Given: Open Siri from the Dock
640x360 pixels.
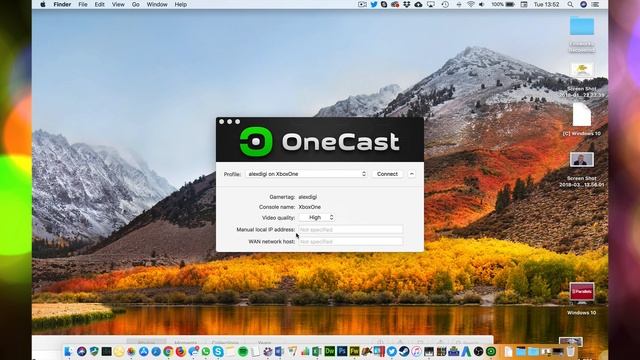Looking at the screenshot, I should pyautogui.click(x=81, y=351).
